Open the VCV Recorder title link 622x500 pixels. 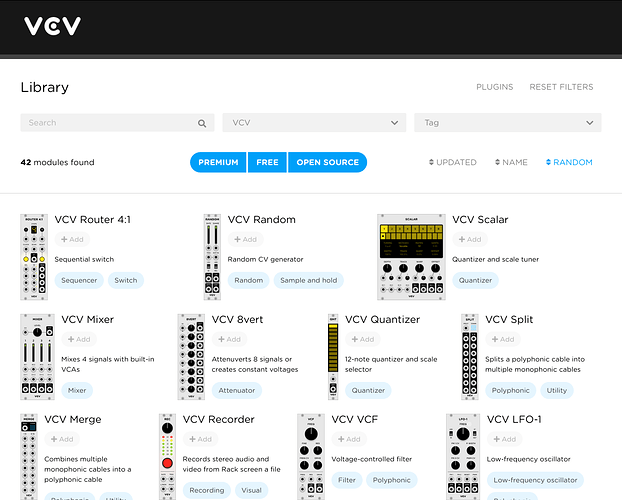[218, 419]
